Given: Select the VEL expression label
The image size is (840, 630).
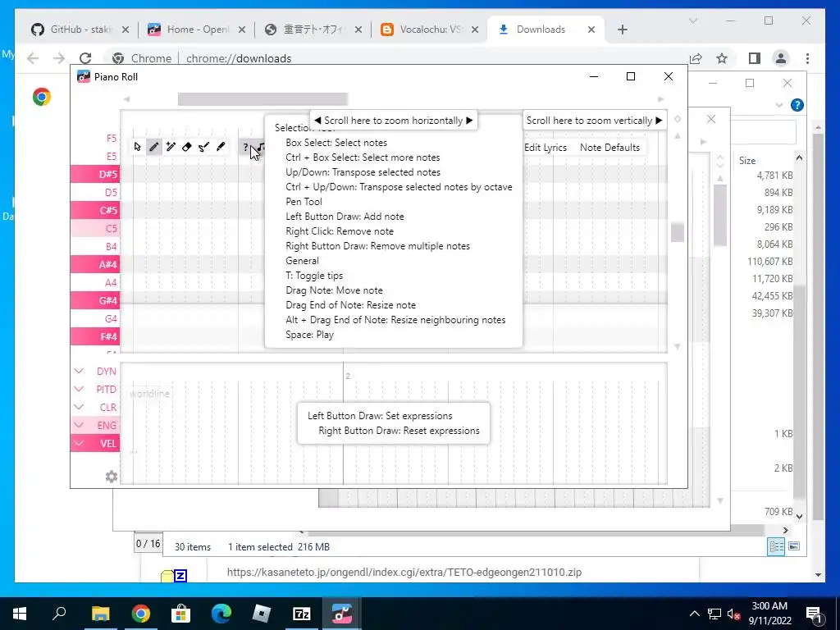Looking at the screenshot, I should coord(107,444).
